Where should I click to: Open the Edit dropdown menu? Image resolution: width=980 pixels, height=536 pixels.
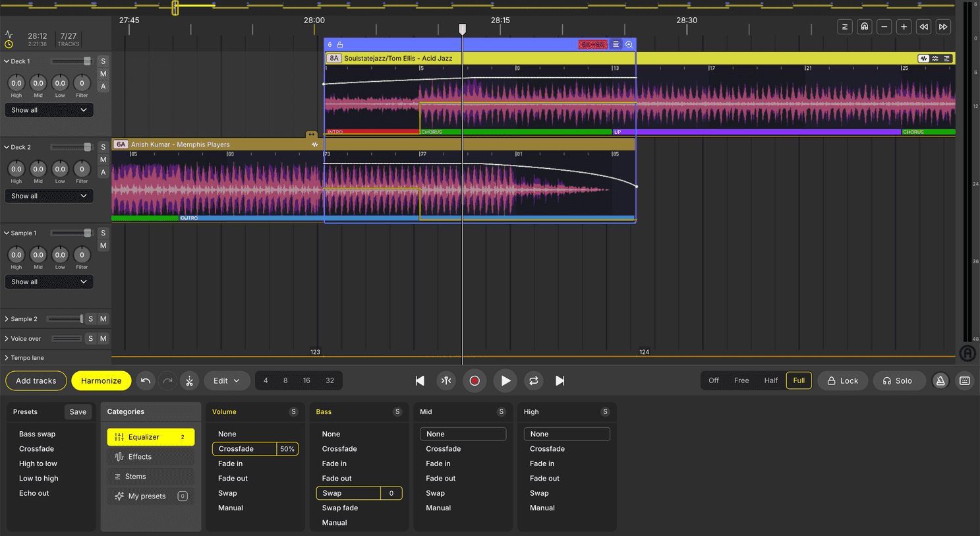point(227,380)
